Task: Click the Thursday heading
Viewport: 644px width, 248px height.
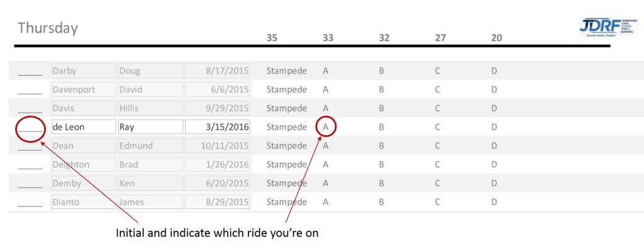Action: coord(48,28)
